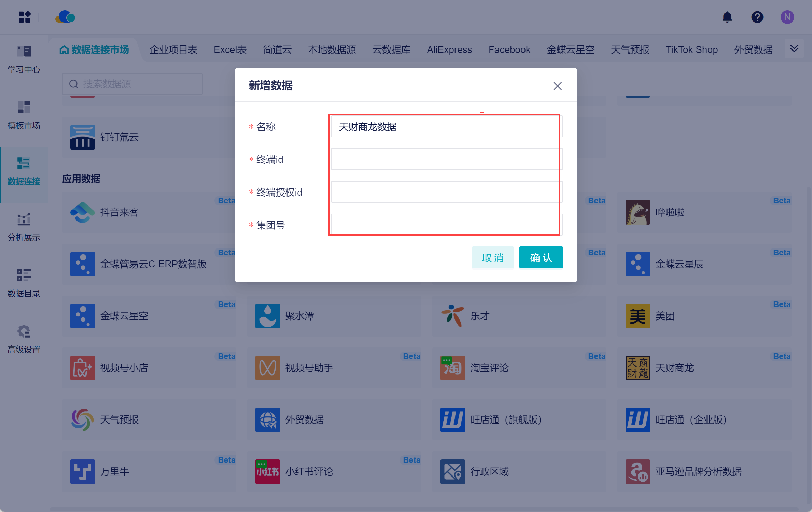Click the 确认 button
This screenshot has width=812, height=512.
(x=541, y=258)
